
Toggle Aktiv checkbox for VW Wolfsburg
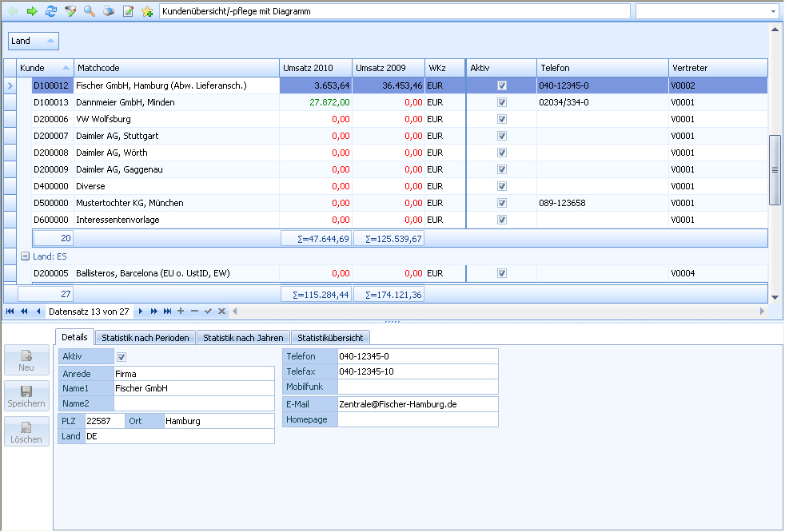(502, 119)
